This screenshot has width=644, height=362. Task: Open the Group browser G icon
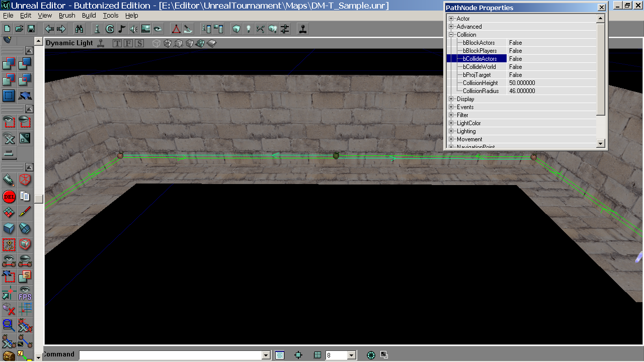(110, 29)
